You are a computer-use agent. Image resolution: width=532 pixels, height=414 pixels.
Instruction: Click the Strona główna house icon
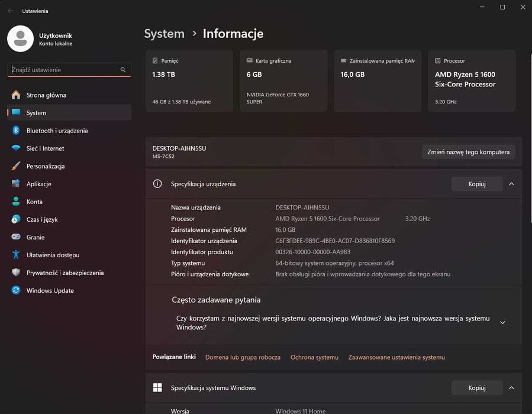[x=16, y=95]
